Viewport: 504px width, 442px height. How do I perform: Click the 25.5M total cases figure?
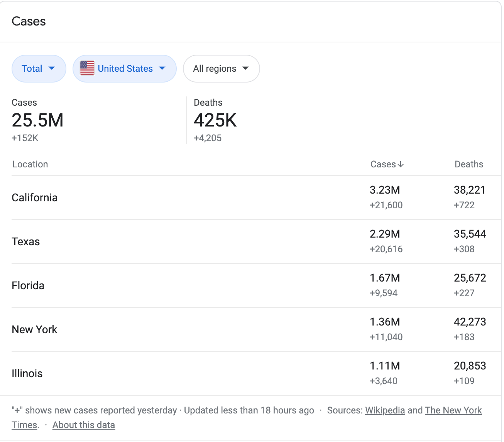[x=37, y=120]
